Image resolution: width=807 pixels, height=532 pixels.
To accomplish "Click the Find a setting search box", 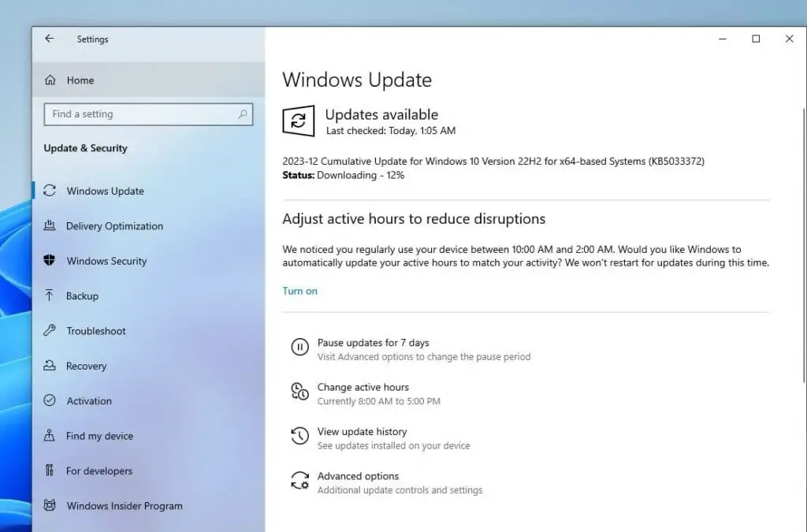I will click(x=148, y=114).
